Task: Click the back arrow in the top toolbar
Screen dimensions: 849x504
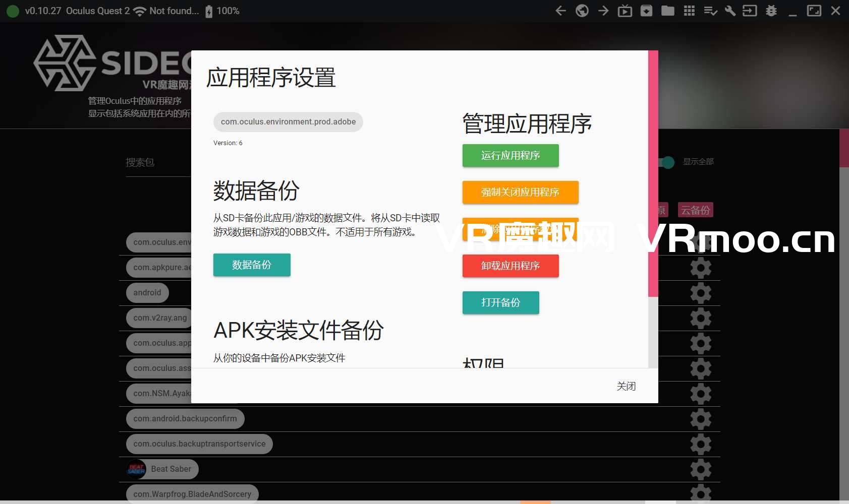Action: click(x=560, y=11)
